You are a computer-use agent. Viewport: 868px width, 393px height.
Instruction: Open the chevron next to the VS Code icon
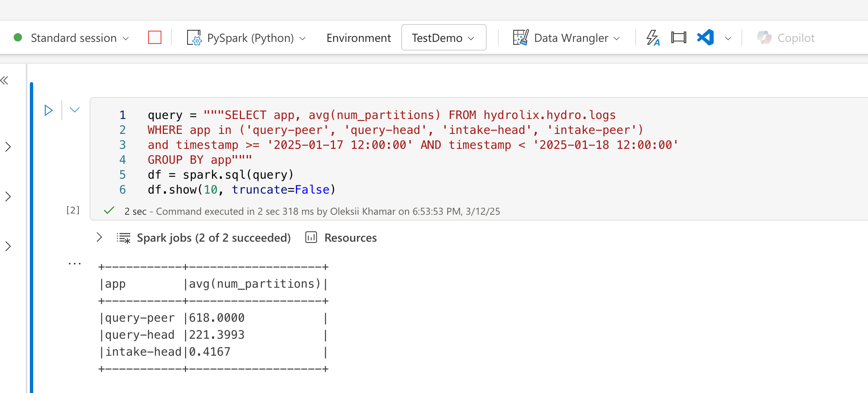(x=729, y=38)
